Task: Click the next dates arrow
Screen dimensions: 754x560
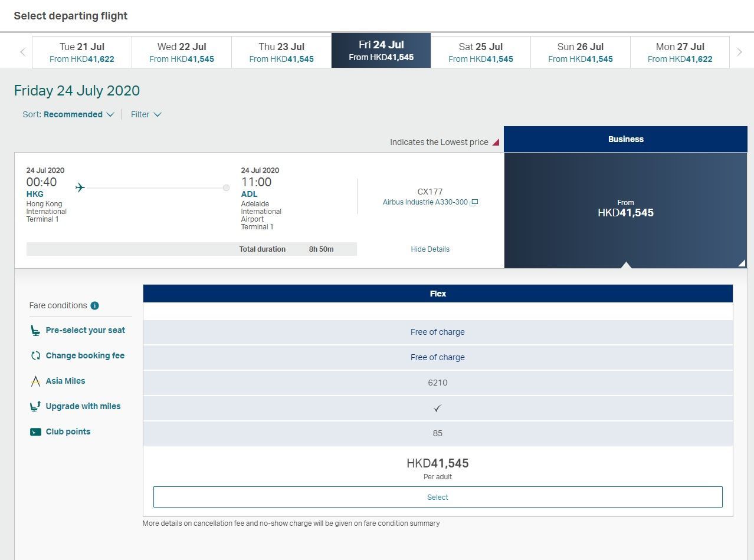Action: click(739, 52)
